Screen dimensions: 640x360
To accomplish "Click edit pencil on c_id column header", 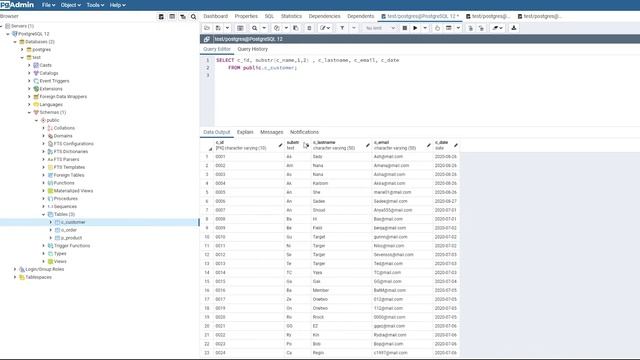I will pos(280,145).
